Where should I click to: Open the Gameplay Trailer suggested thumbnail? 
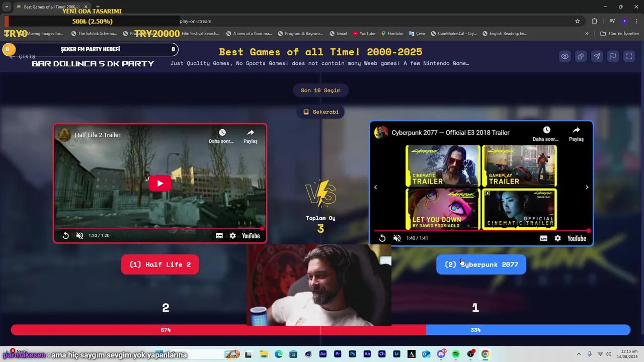[519, 166]
